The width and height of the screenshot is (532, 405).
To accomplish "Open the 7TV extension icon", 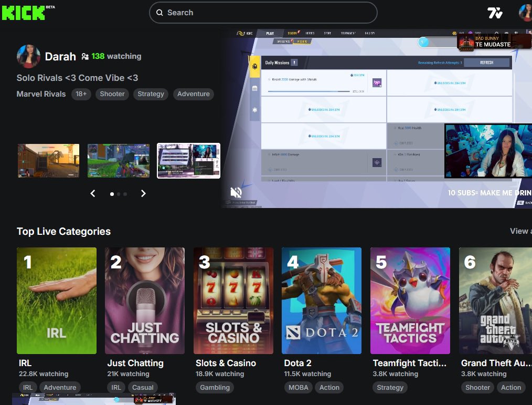I will (x=495, y=13).
